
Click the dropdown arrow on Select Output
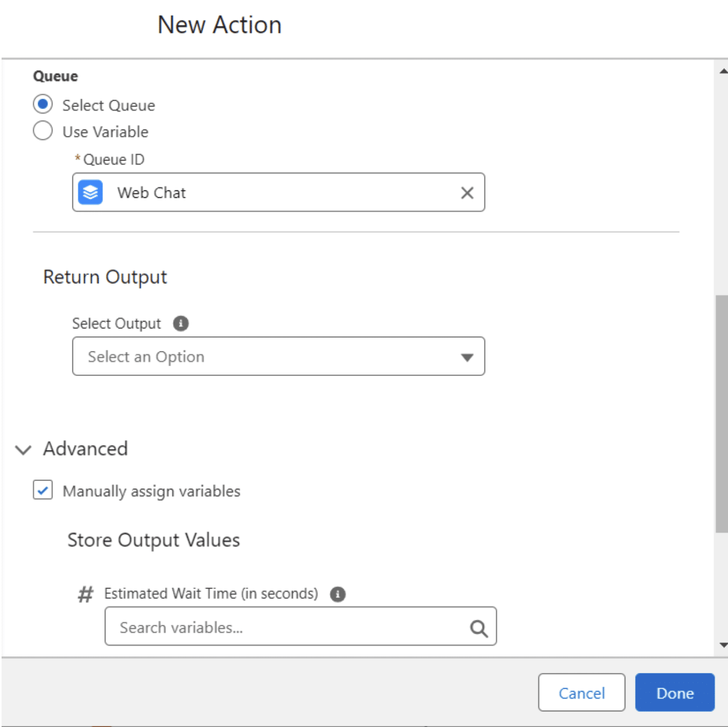466,357
